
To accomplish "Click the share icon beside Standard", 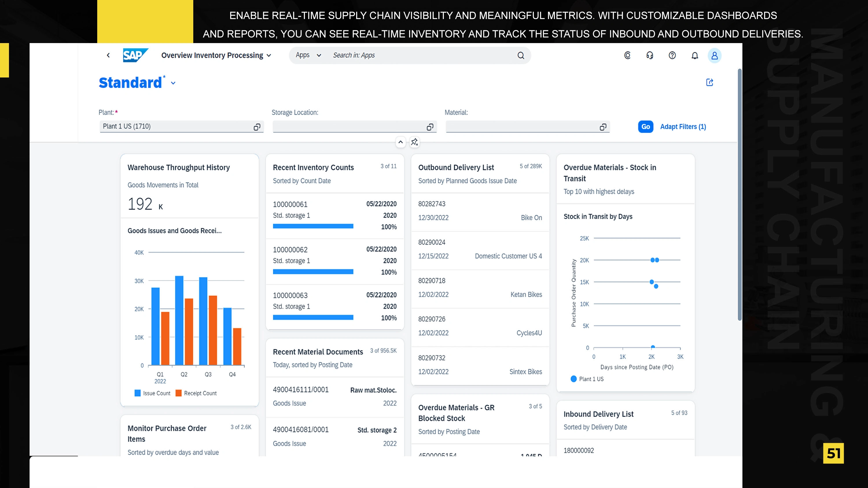I will coord(710,82).
